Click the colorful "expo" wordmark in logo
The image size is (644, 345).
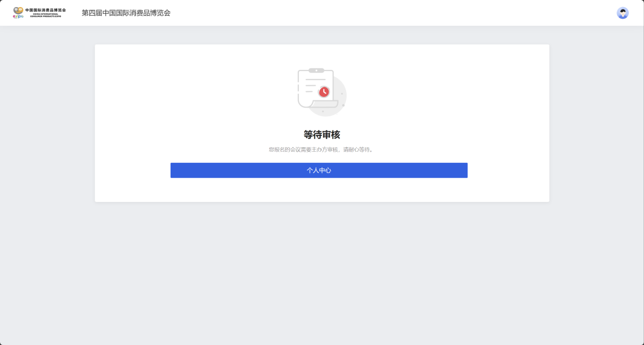pos(18,17)
